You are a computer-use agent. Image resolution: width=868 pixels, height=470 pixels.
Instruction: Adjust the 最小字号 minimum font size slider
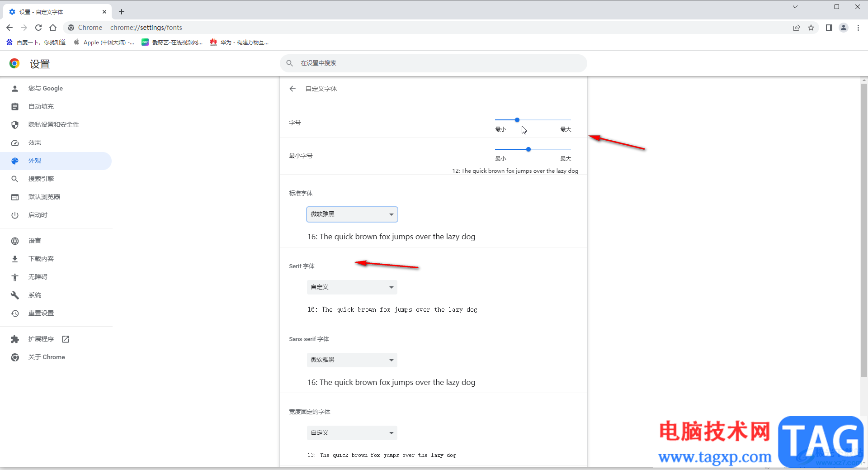coord(533,149)
